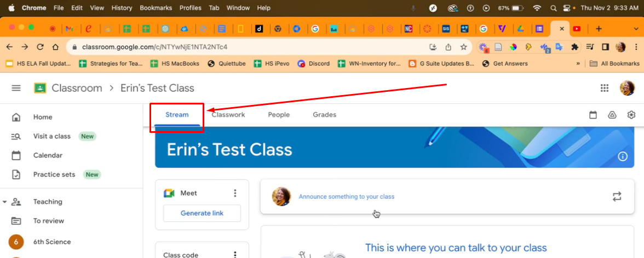
Task: Open a new Chrome tab
Action: click(x=599, y=29)
